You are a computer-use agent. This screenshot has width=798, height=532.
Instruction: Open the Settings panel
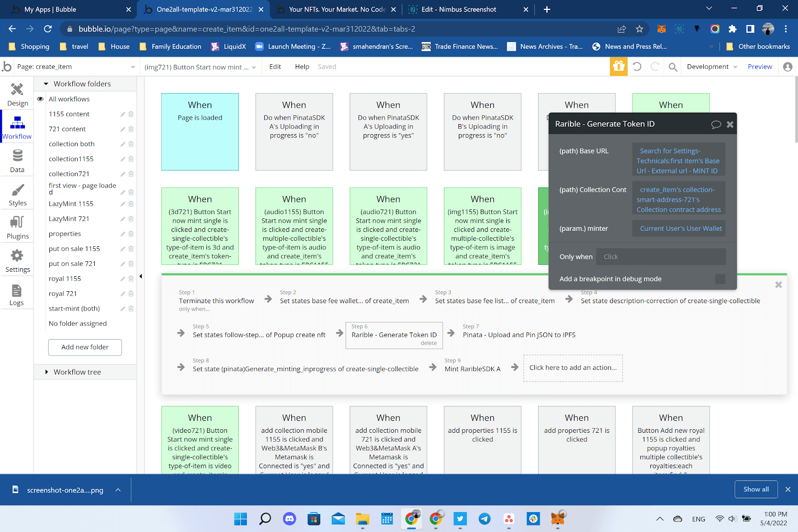click(x=17, y=260)
